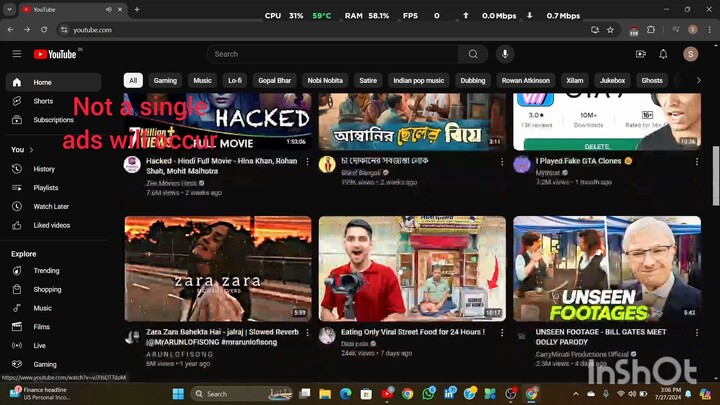Screen dimensions: 720x405
Task: Open options menu for Zara Zara video
Action: point(307,332)
